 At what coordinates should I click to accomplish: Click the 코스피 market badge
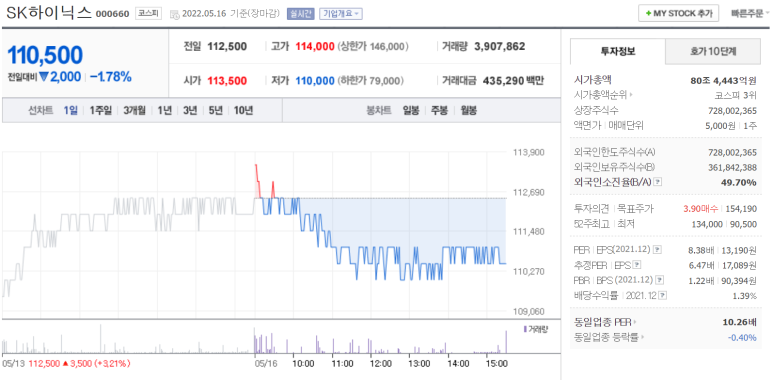[x=148, y=13]
